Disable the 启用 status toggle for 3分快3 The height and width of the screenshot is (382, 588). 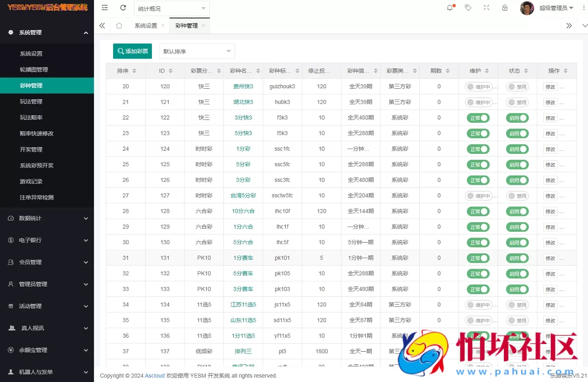517,117
